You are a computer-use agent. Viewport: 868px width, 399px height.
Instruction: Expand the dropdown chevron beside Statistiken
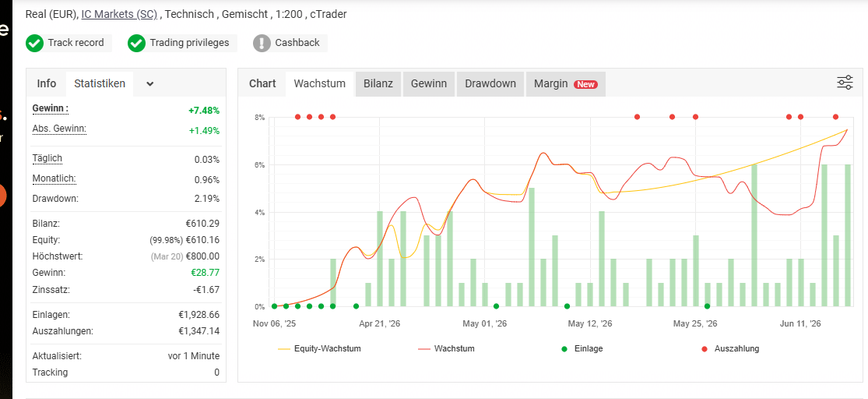(x=150, y=84)
